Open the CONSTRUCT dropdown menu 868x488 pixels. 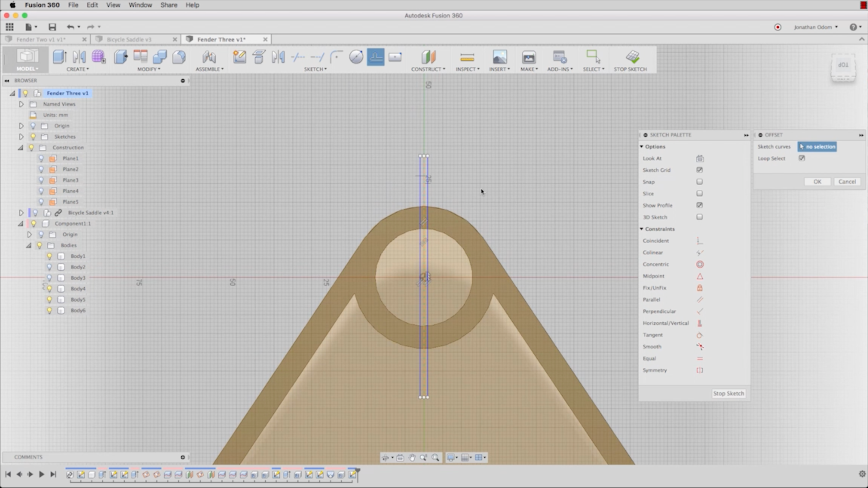pos(428,69)
